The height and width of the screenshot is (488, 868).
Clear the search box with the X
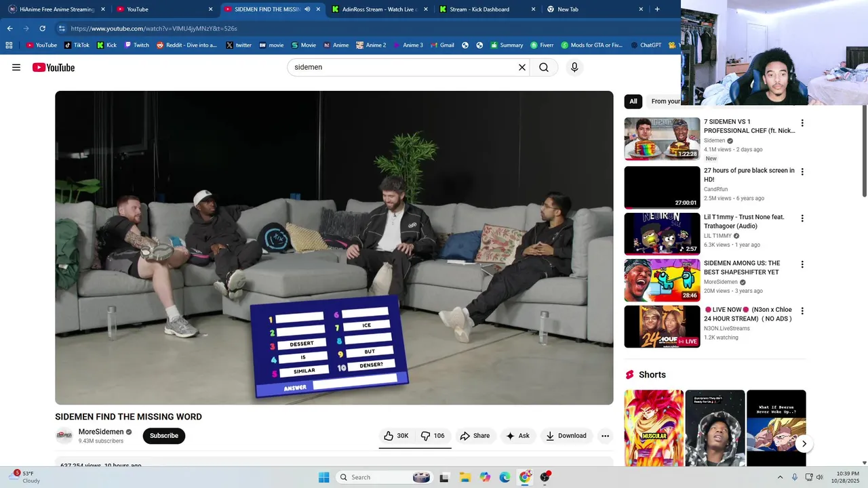(522, 67)
